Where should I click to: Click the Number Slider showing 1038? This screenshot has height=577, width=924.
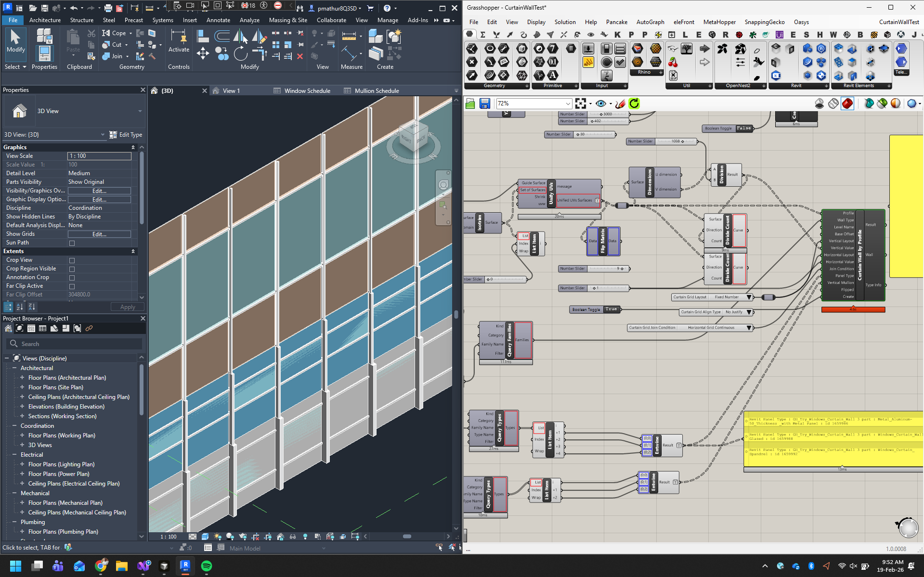pos(662,141)
